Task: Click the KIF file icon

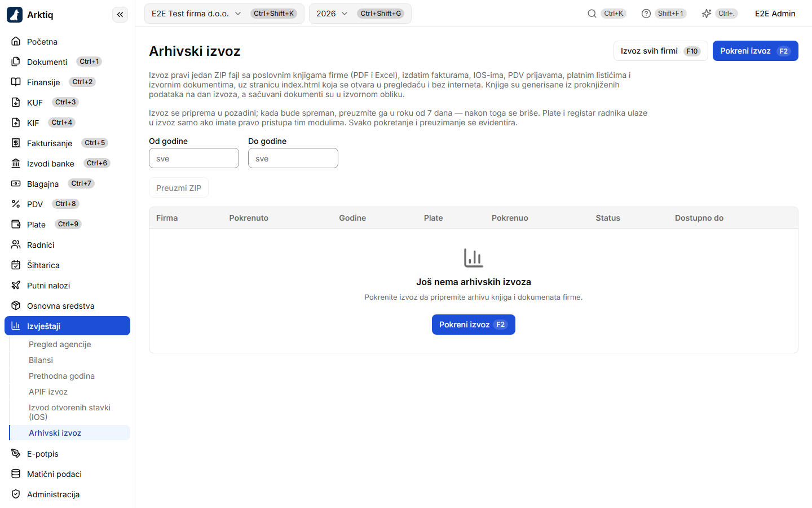Action: tap(16, 122)
